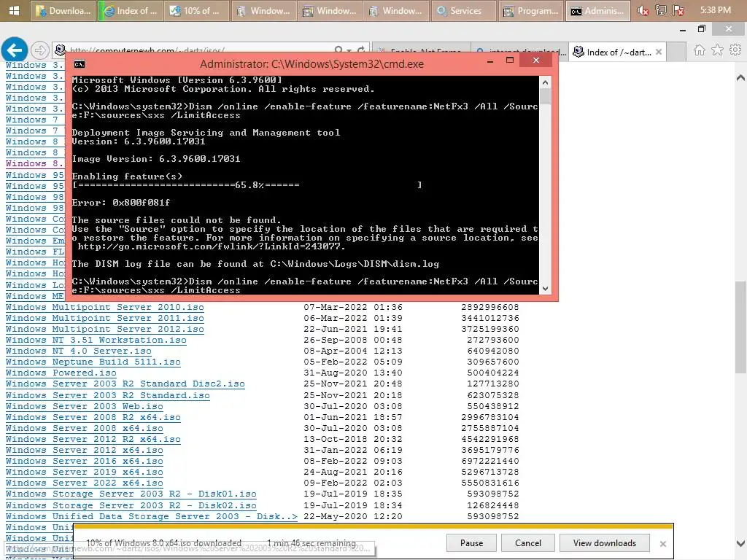The image size is (747, 560).
Task: Restore the Internet Explorer window
Action: (701, 29)
